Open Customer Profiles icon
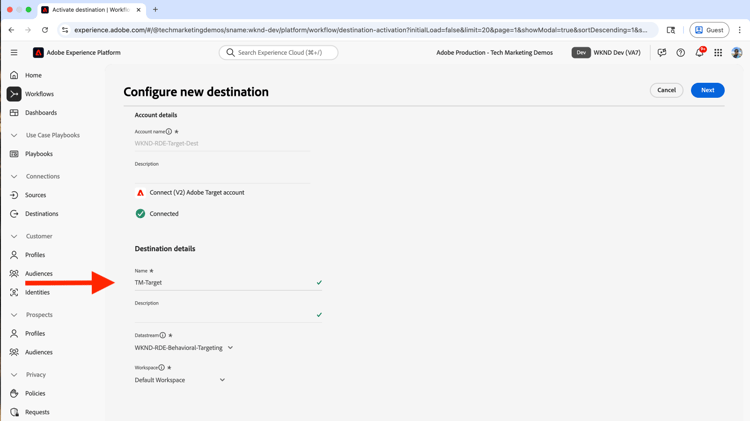This screenshot has width=750, height=421. tap(14, 255)
